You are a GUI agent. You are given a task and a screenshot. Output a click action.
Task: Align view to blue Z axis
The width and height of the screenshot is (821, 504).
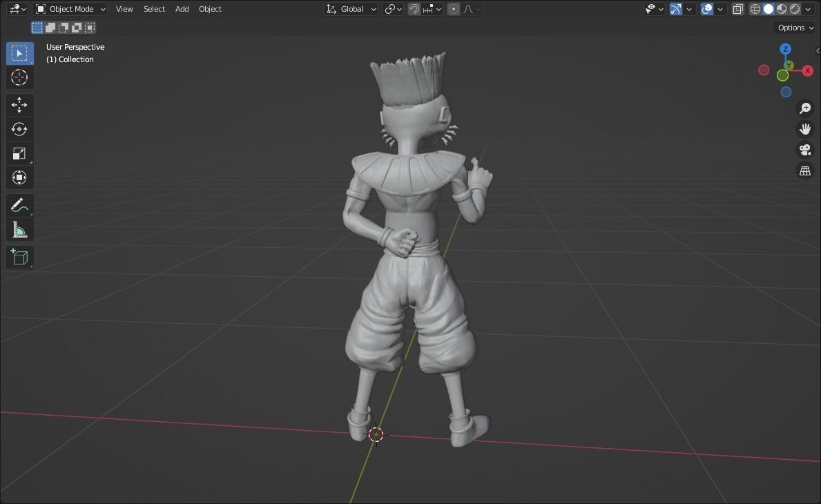coord(785,49)
